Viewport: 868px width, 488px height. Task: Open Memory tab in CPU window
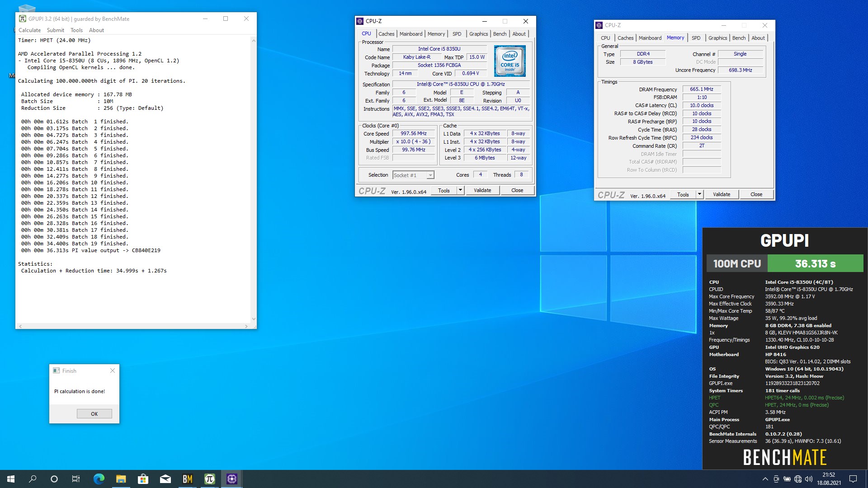(436, 34)
